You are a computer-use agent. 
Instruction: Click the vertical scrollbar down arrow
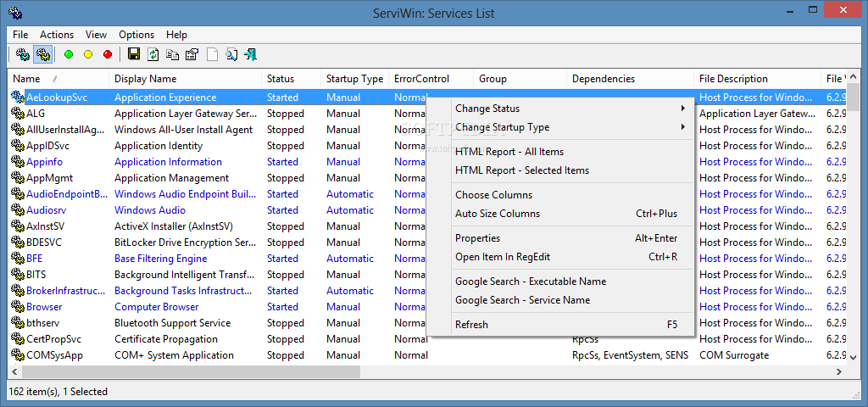click(853, 359)
